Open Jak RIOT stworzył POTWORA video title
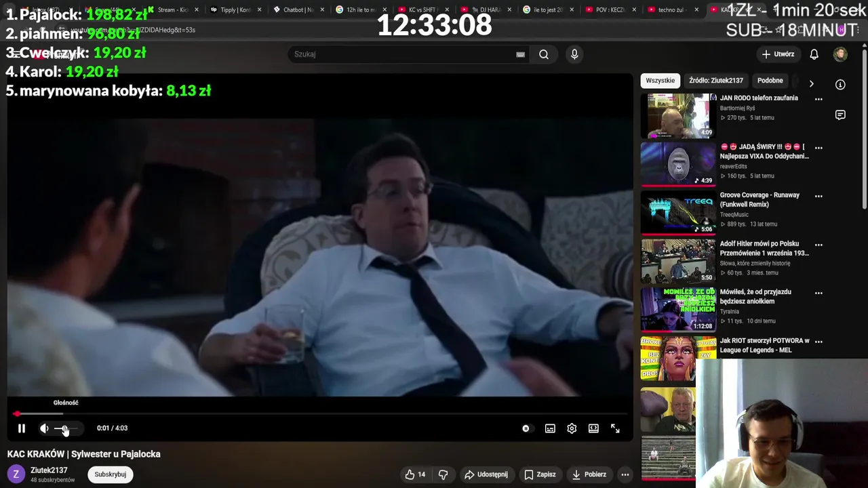The width and height of the screenshot is (868, 488). click(x=764, y=345)
